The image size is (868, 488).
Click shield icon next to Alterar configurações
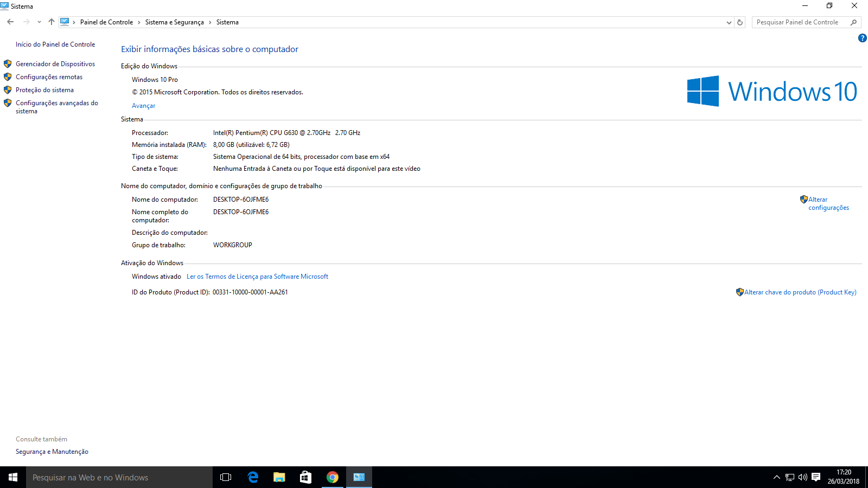click(804, 200)
